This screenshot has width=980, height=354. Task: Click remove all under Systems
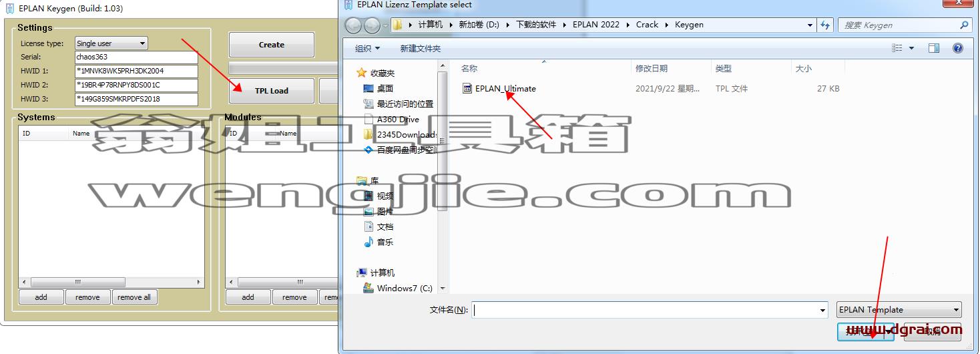pyautogui.click(x=134, y=297)
